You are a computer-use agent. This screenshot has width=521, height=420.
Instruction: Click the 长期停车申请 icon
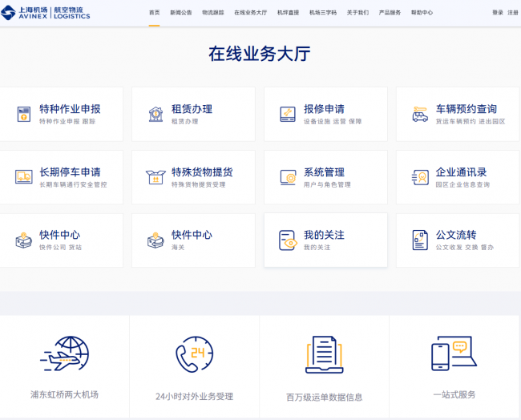[23, 177]
